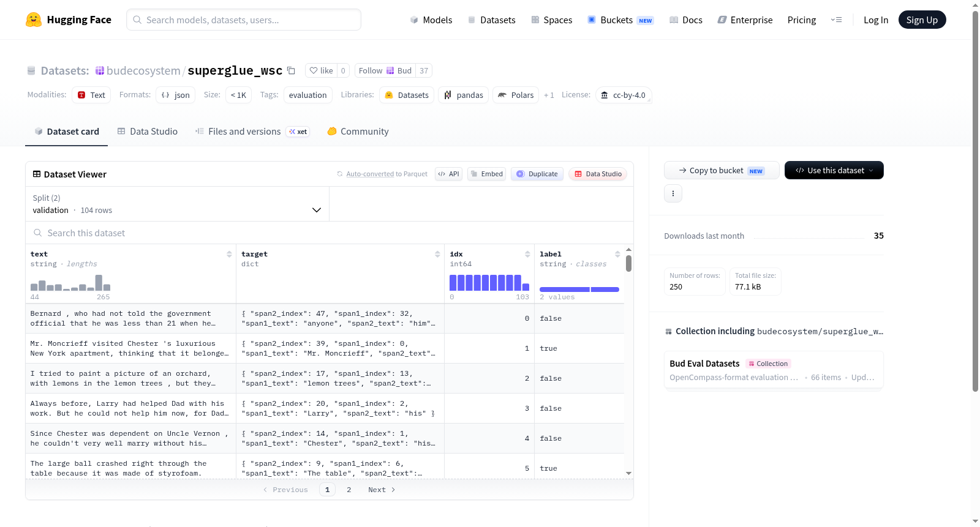Viewport: 980px width, 527px height.
Task: Click the label classes distribution bar
Action: click(x=579, y=289)
